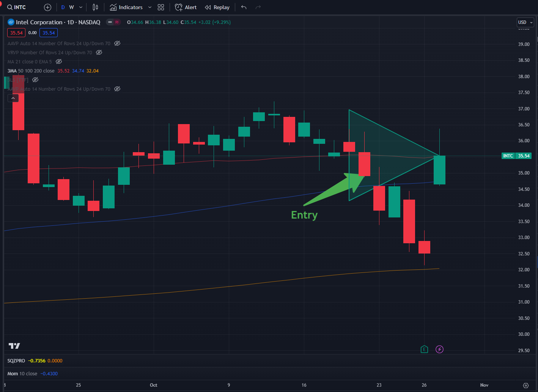Start bar Replay mode

click(217, 7)
